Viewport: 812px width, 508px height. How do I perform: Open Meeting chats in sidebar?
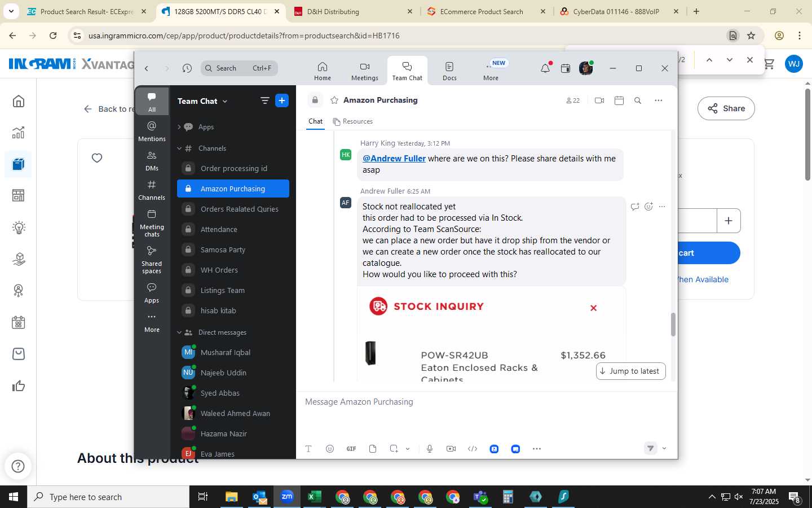click(152, 223)
